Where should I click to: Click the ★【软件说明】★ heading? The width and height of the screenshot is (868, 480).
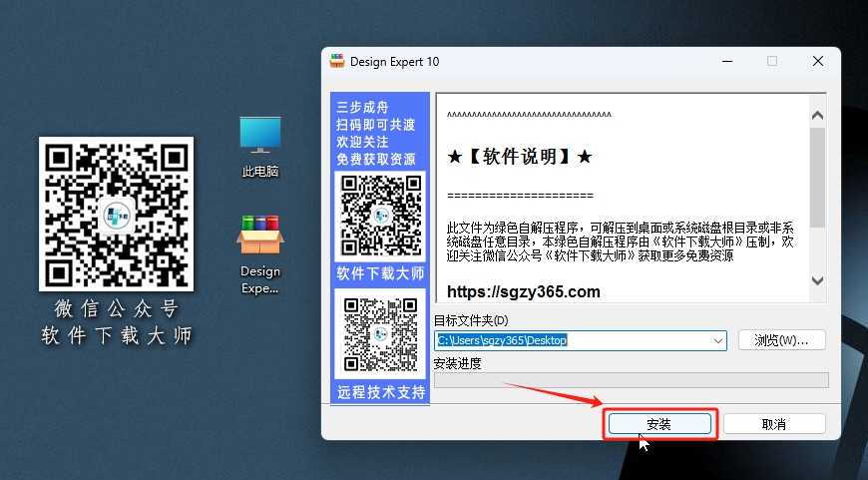point(519,157)
